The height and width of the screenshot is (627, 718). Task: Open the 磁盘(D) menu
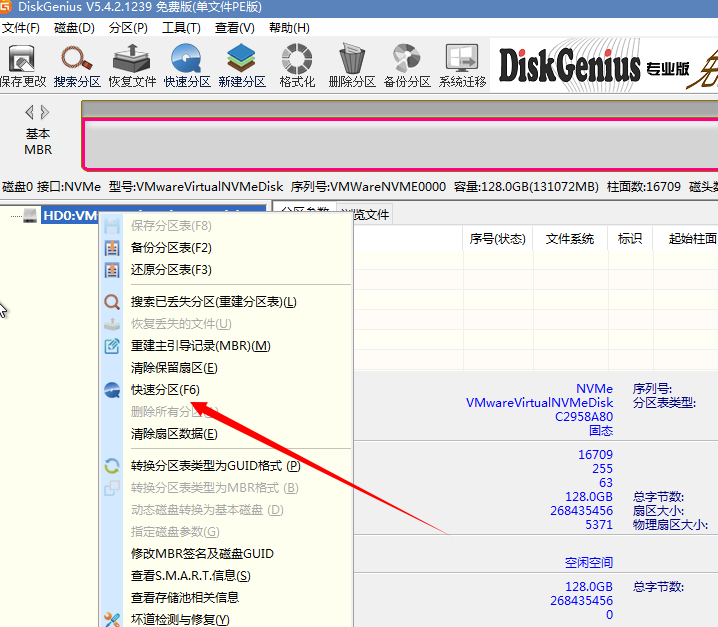click(74, 28)
